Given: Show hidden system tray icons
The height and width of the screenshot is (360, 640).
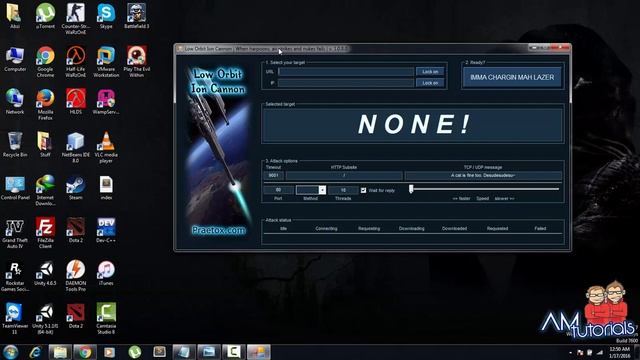Looking at the screenshot, I should pyautogui.click(x=570, y=353).
